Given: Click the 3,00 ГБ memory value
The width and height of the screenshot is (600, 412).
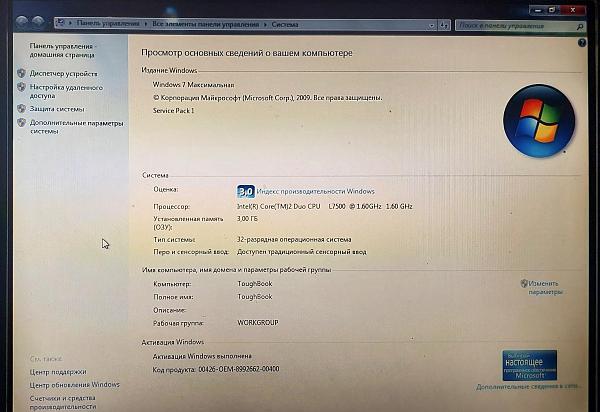Looking at the screenshot, I should click(x=247, y=219).
